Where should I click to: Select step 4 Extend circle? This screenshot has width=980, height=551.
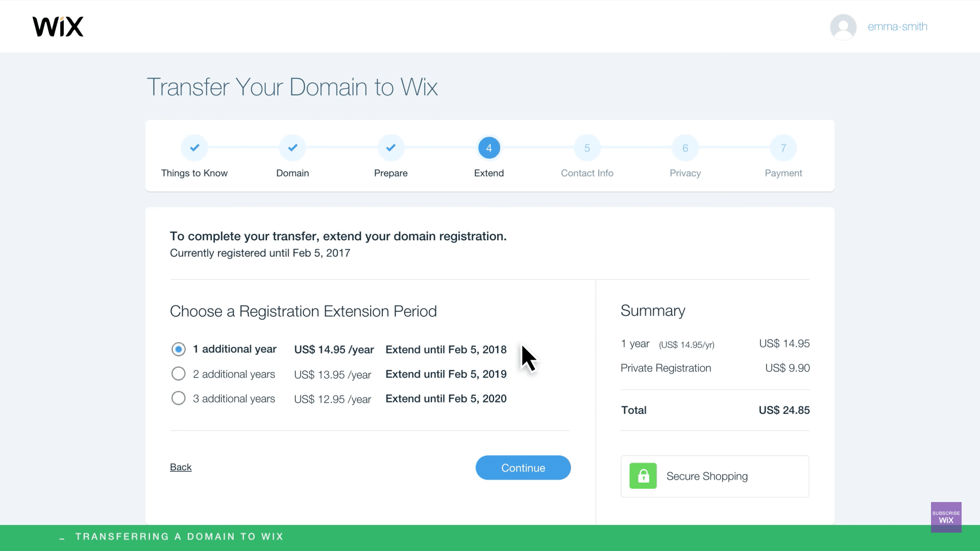[489, 148]
